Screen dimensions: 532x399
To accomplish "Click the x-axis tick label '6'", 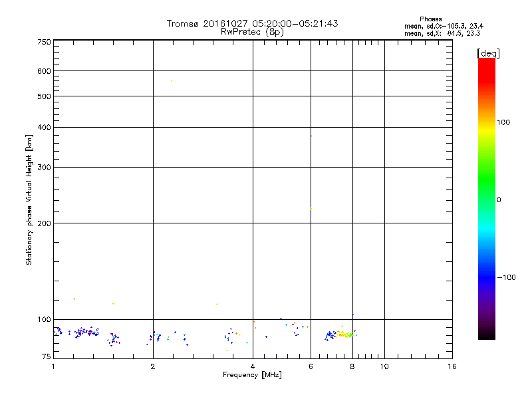I will [x=311, y=366].
